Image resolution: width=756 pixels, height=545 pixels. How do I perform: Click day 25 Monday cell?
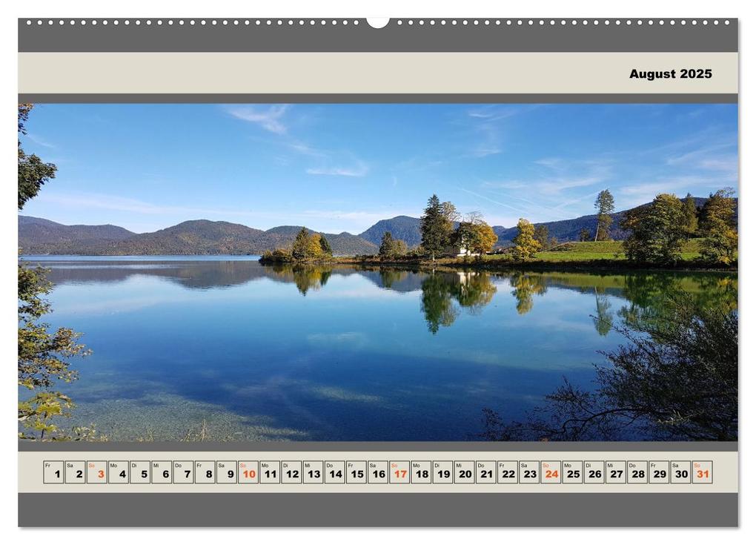tap(573, 472)
